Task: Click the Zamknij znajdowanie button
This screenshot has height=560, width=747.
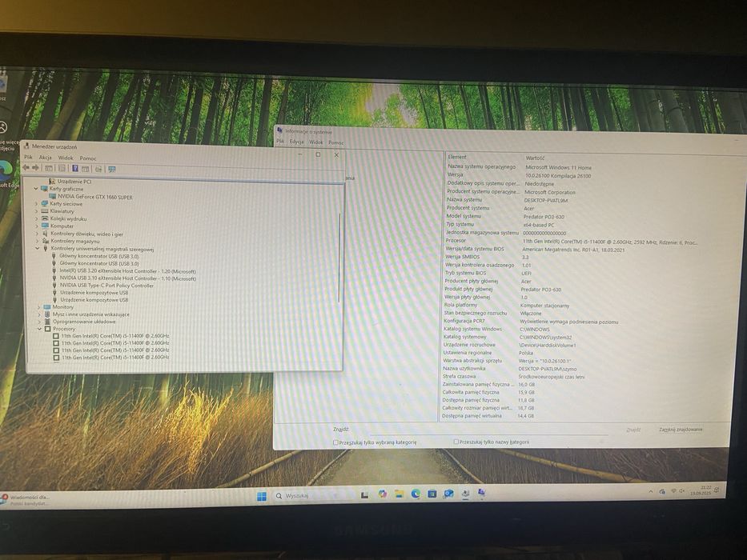Action: point(681,430)
